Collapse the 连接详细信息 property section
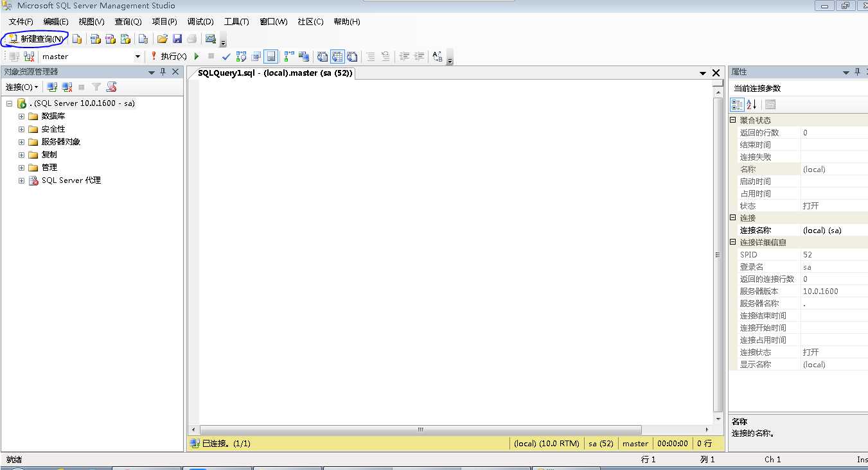The image size is (868, 470). click(x=733, y=242)
